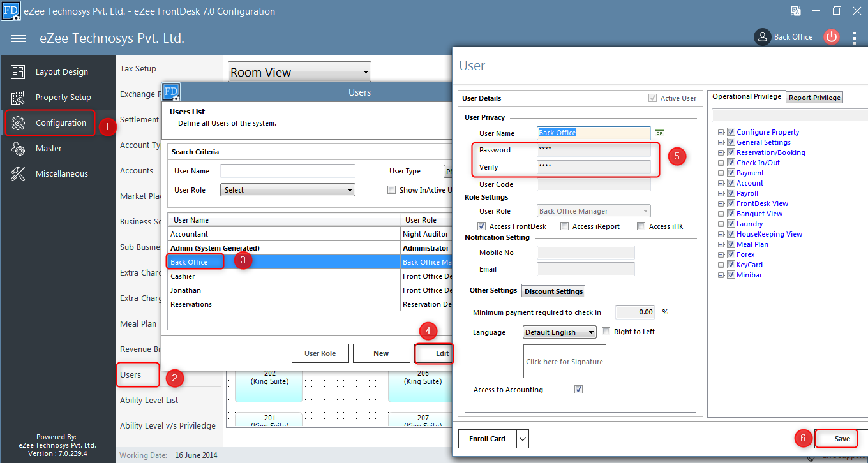Image resolution: width=868 pixels, height=463 pixels.
Task: Select the Cashier user row
Action: [311, 276]
